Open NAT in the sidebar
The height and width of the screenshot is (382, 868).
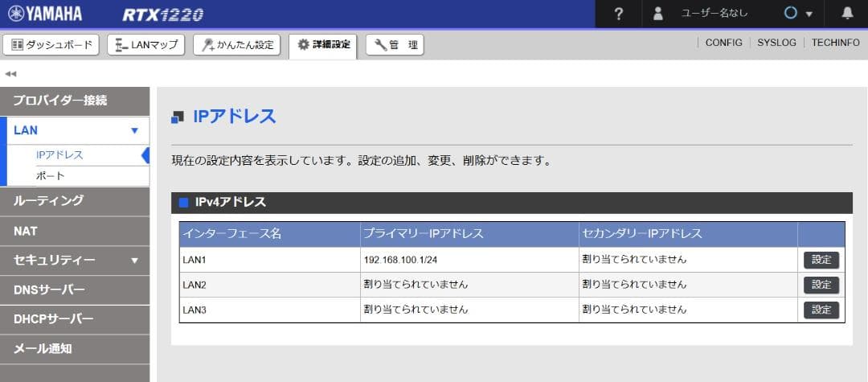point(75,231)
